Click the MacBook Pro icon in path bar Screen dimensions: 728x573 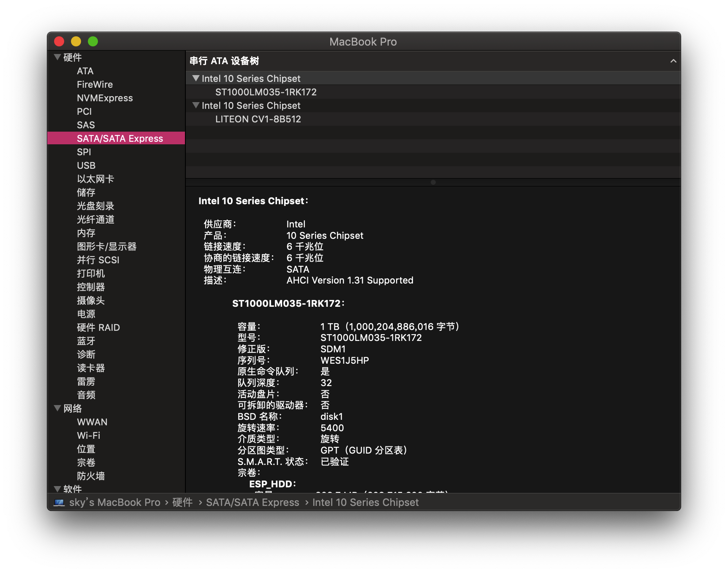(60, 502)
